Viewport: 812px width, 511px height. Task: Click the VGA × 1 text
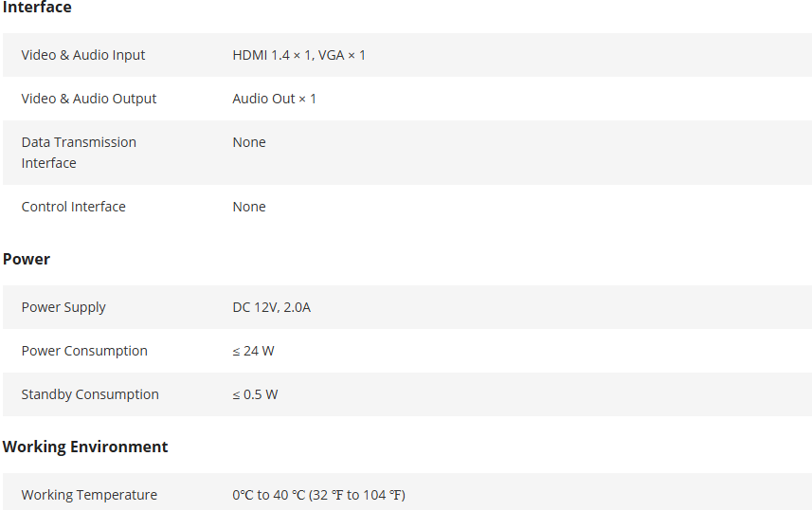tap(343, 55)
